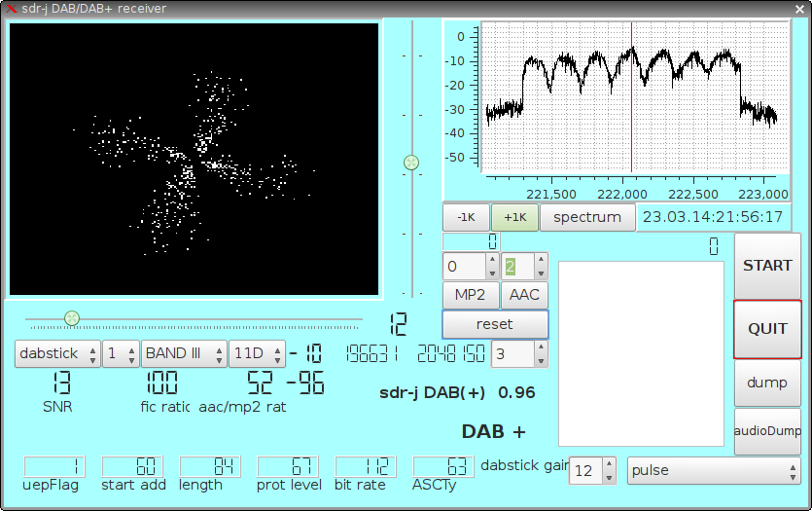This screenshot has height=511, width=812.
Task: Click the SNR label
Action: pyautogui.click(x=57, y=407)
